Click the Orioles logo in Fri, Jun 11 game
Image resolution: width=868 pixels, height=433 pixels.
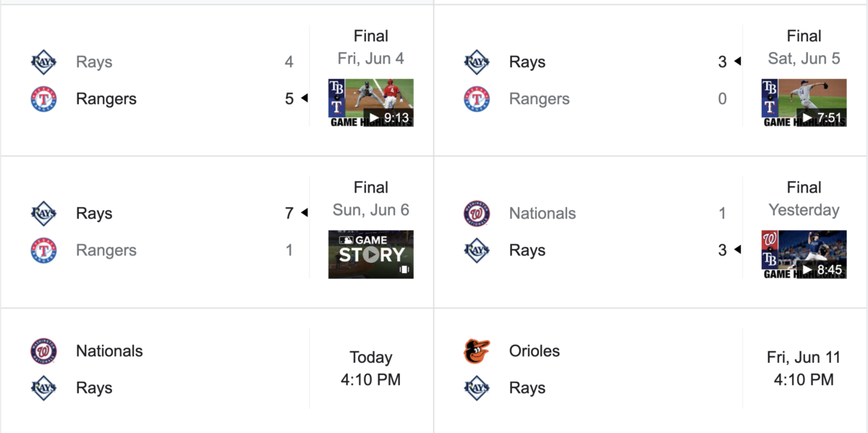477,351
